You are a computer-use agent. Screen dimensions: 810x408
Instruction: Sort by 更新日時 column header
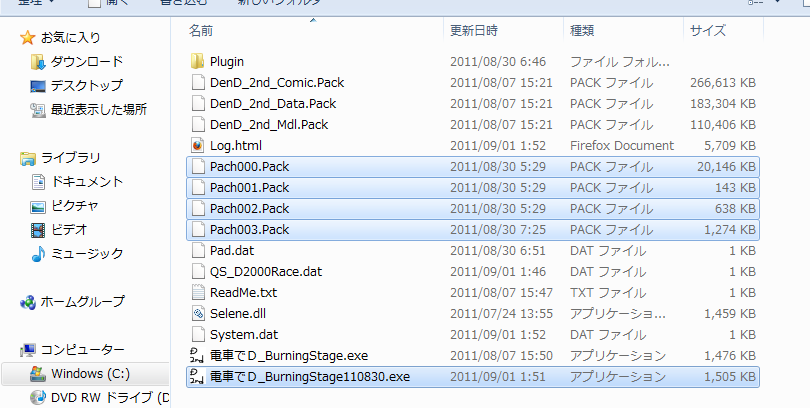474,30
